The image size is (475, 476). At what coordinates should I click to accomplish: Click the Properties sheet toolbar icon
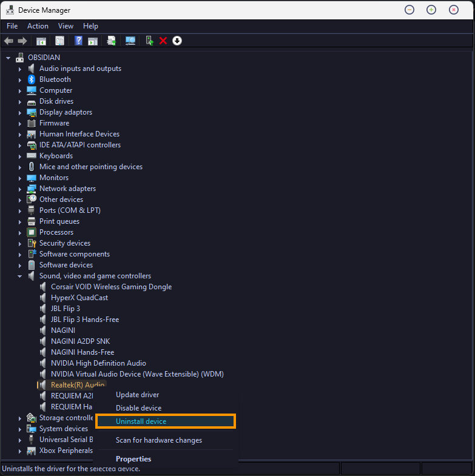tap(59, 41)
